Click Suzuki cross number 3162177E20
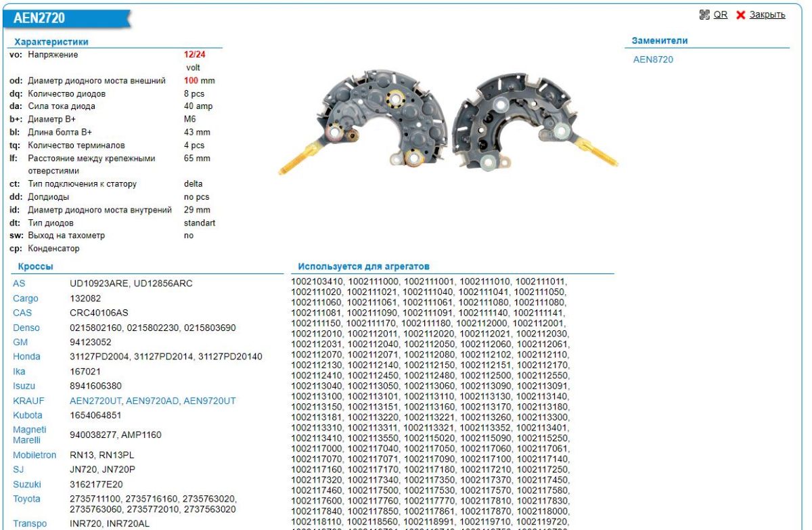The width and height of the screenshot is (812, 530). (97, 484)
